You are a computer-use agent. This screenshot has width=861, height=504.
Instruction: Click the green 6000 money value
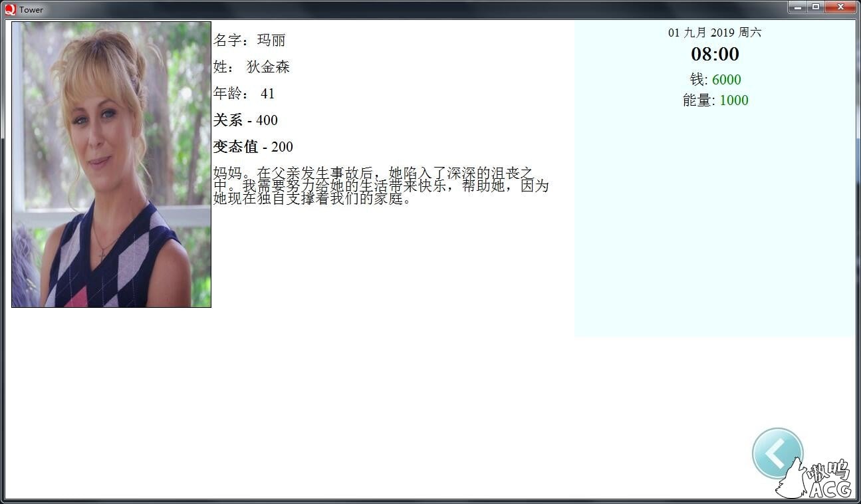coord(727,79)
